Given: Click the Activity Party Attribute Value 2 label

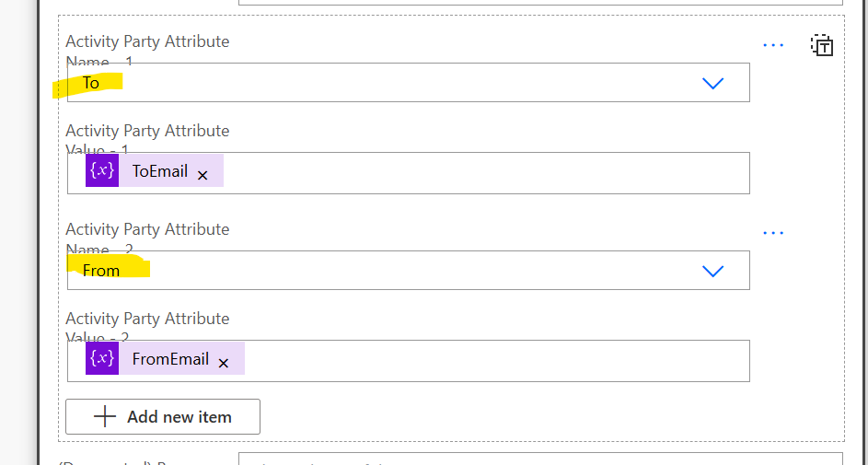Looking at the screenshot, I should 147,319.
